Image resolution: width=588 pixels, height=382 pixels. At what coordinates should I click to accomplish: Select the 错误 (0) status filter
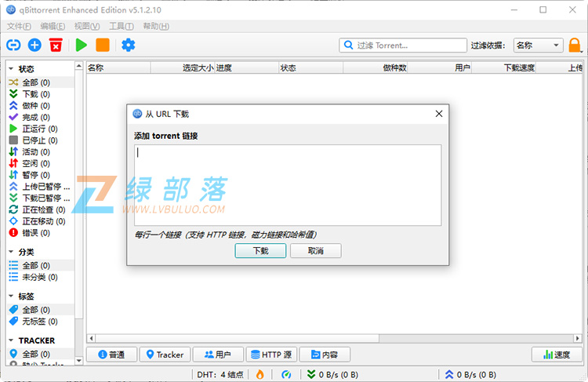[41, 233]
